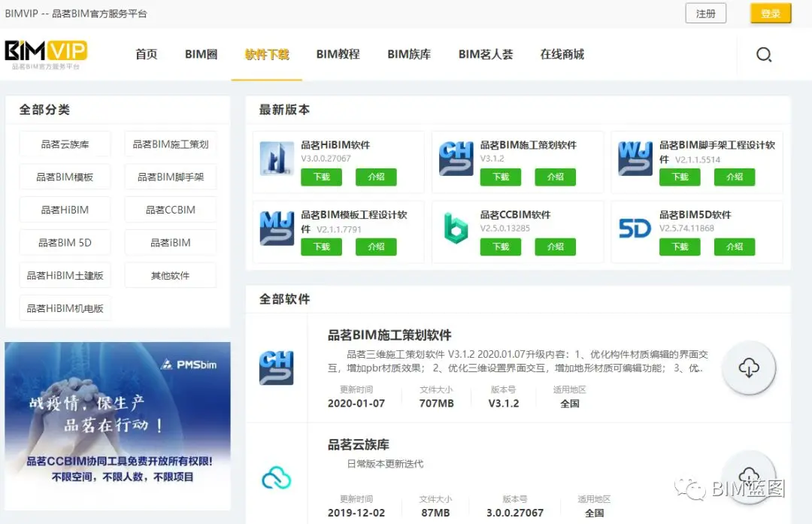Click the CH icon in 最新版本
Screen dimensions: 812x524
coord(456,159)
